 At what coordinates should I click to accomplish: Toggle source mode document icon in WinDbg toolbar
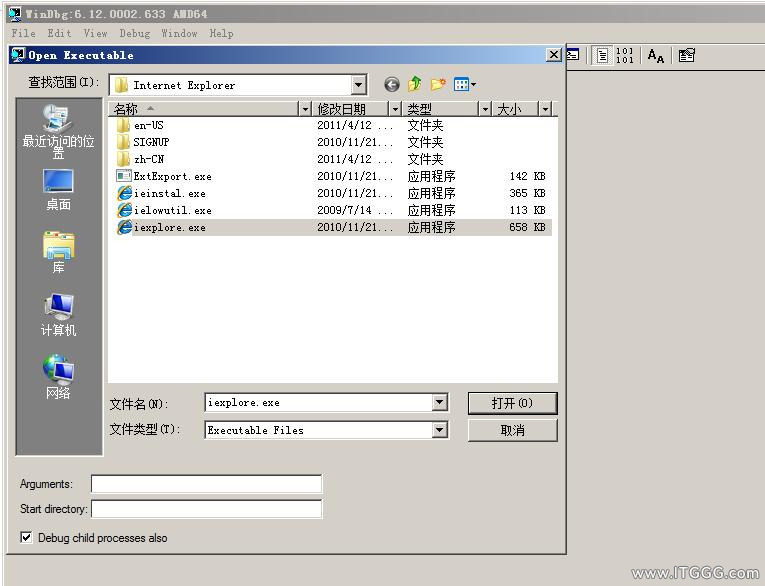(x=603, y=55)
